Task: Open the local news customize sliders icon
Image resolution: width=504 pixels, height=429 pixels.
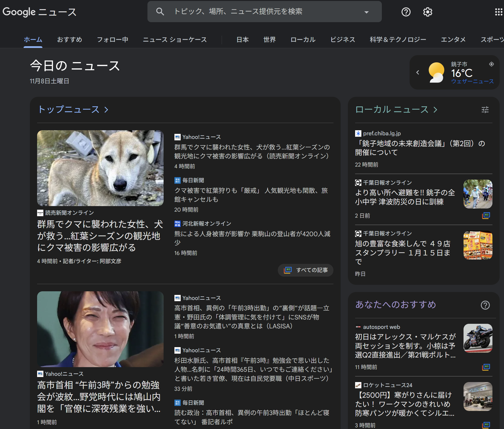Action: [485, 110]
